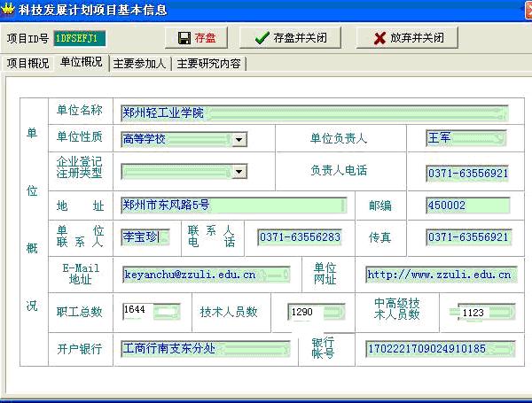Click the 银行帐号 bank account number field
This screenshot has height=403, width=532.
(439, 348)
